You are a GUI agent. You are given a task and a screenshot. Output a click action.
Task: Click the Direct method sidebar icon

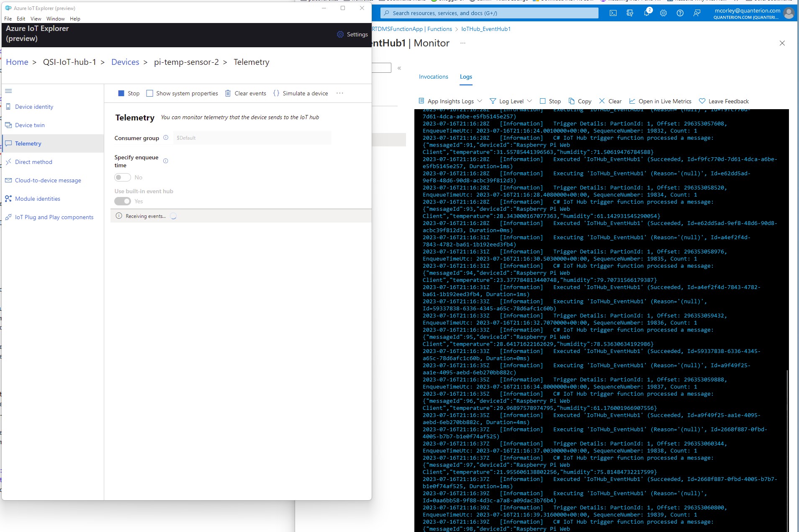pyautogui.click(x=8, y=162)
